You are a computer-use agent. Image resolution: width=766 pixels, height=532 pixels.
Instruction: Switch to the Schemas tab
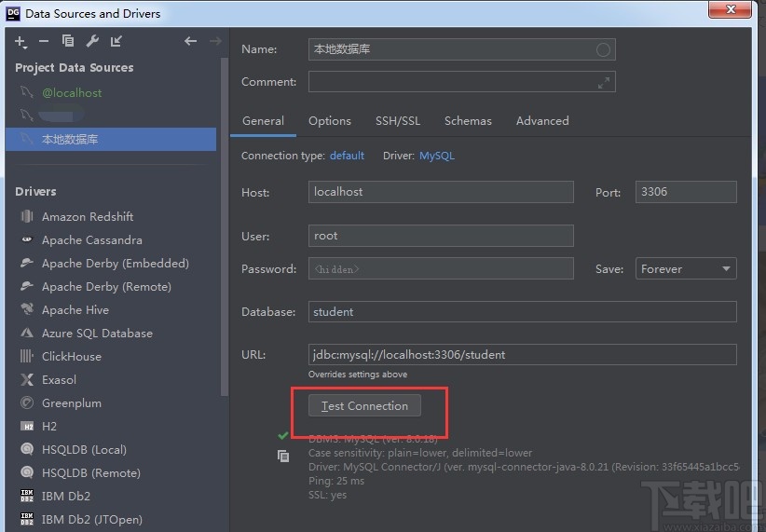coord(468,120)
